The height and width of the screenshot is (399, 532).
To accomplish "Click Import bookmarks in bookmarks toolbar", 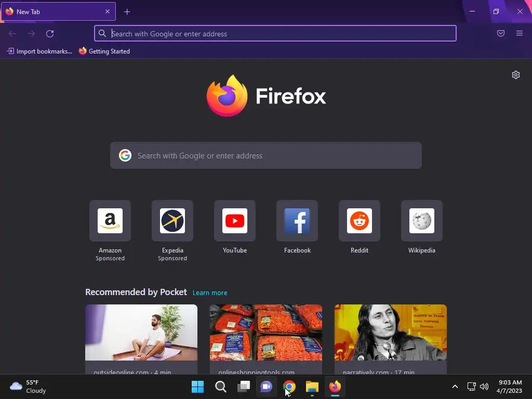I will [39, 51].
